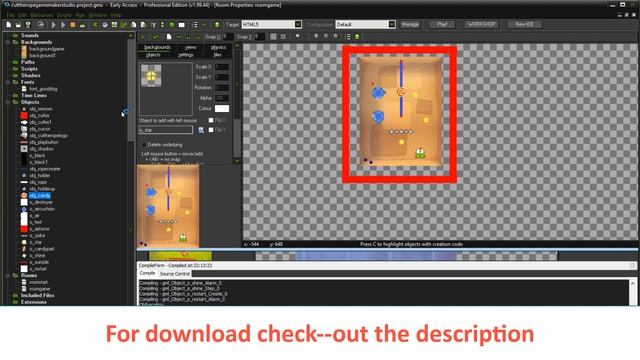Toggle grid display in room editor
Image resolution: width=640 pixels, height=360 pixels.
click(x=273, y=37)
